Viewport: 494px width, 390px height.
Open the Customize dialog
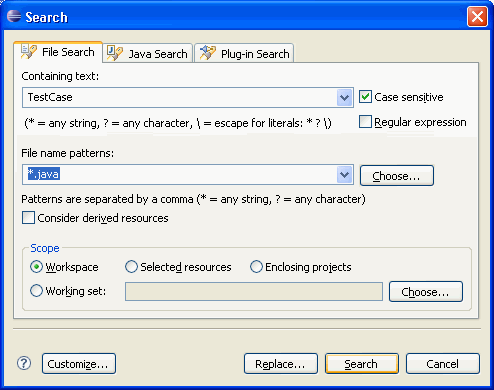tap(79, 364)
